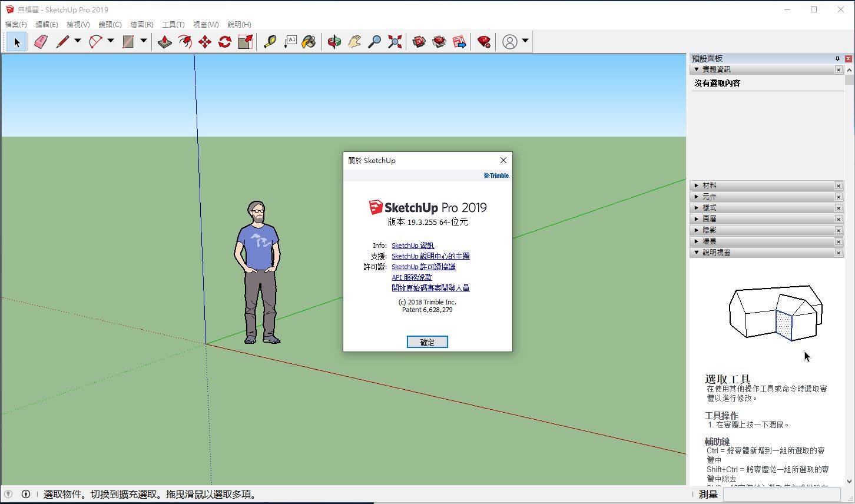The image size is (855, 504).
Task: Open the SketchUp 說明中心的主題 link
Action: coord(430,256)
